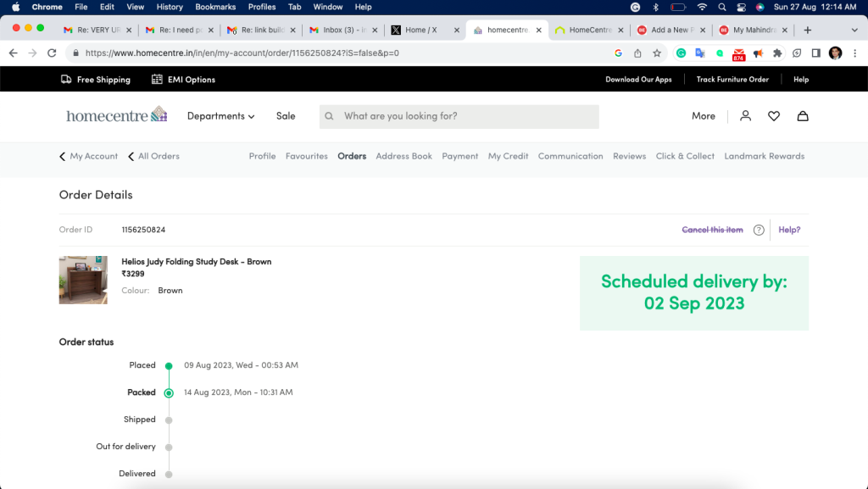Image resolution: width=868 pixels, height=489 pixels.
Task: Click the Siri icon in menu bar
Action: [x=760, y=7]
